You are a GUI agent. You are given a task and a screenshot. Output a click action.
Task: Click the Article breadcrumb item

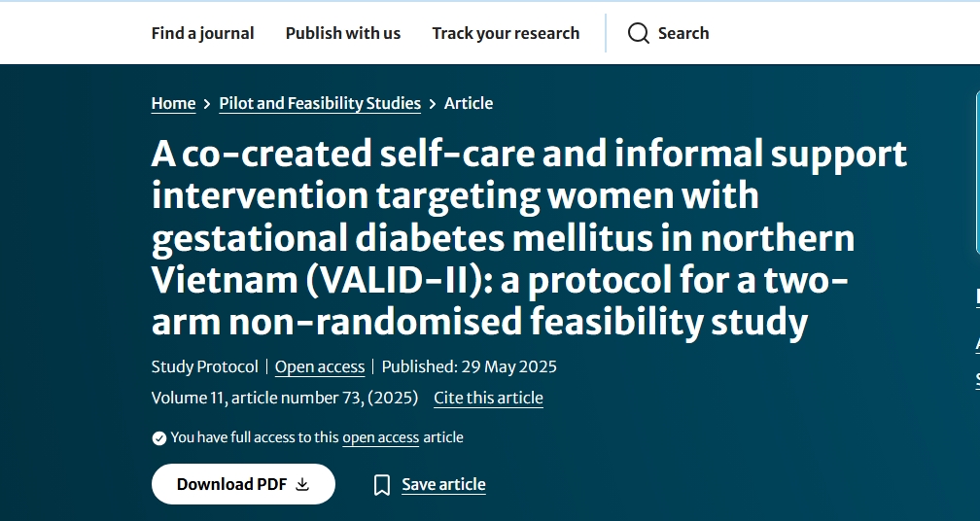(x=469, y=103)
